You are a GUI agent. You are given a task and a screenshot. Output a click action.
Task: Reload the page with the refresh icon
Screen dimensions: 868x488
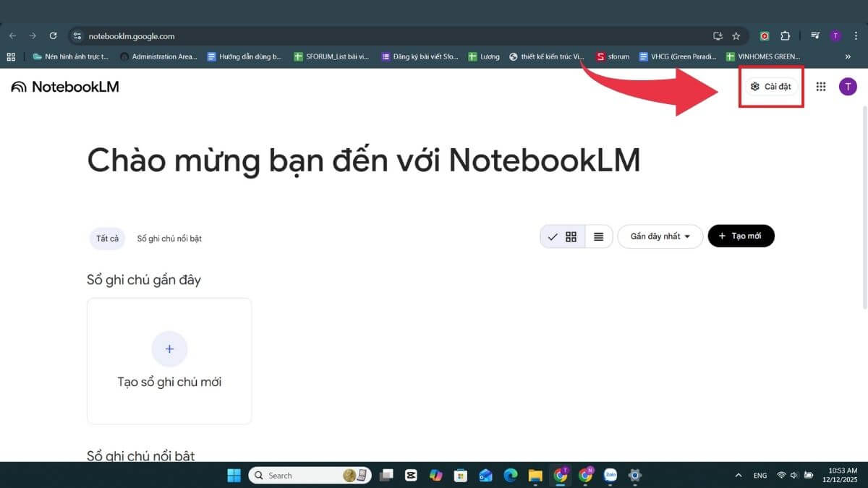point(52,35)
